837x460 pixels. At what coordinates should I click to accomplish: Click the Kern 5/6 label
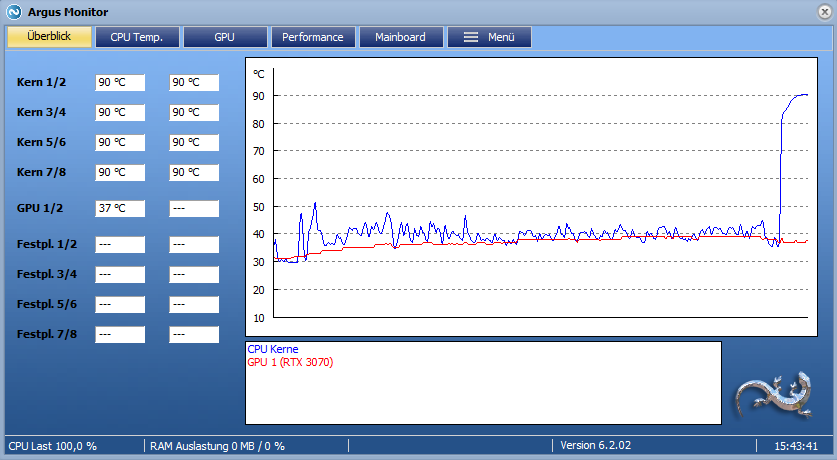[x=41, y=142]
